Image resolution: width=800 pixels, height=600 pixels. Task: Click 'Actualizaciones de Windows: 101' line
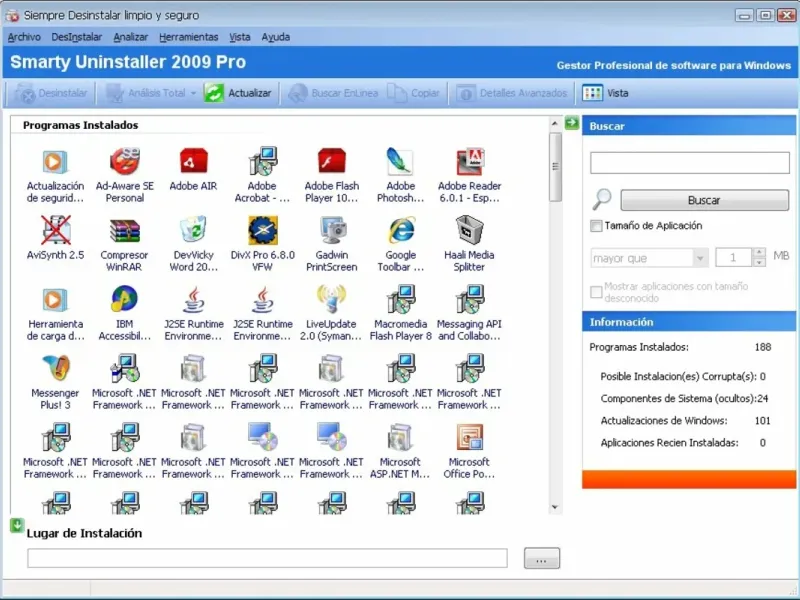tap(685, 421)
